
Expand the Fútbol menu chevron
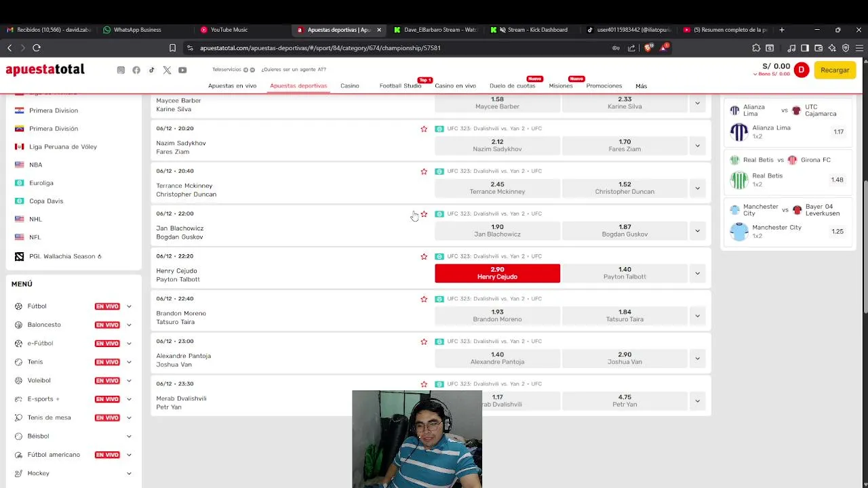pyautogui.click(x=129, y=306)
